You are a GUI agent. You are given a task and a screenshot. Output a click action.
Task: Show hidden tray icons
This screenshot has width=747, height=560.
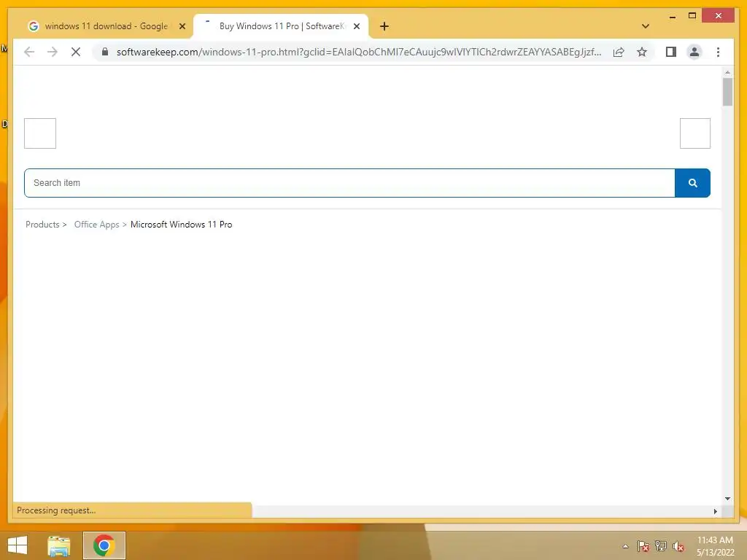(x=625, y=546)
